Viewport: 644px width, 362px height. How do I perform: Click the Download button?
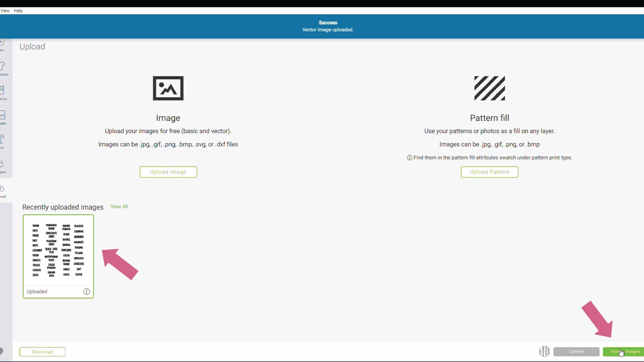coord(42,351)
